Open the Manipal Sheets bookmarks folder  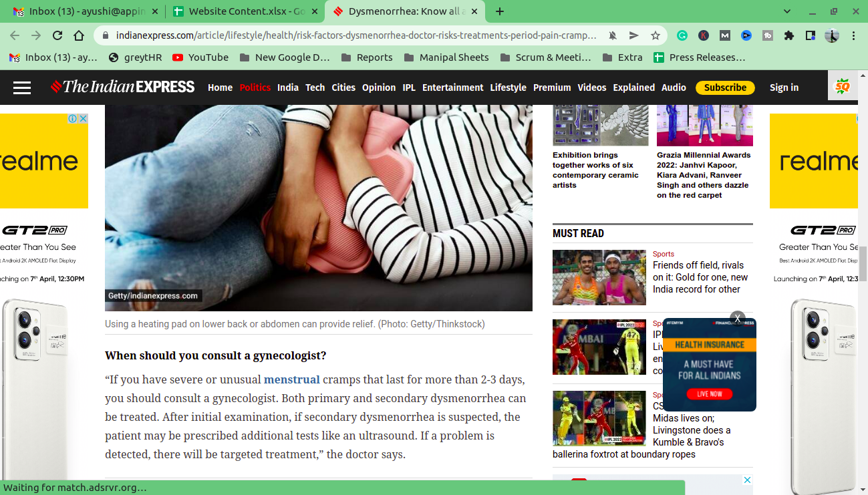(x=446, y=57)
